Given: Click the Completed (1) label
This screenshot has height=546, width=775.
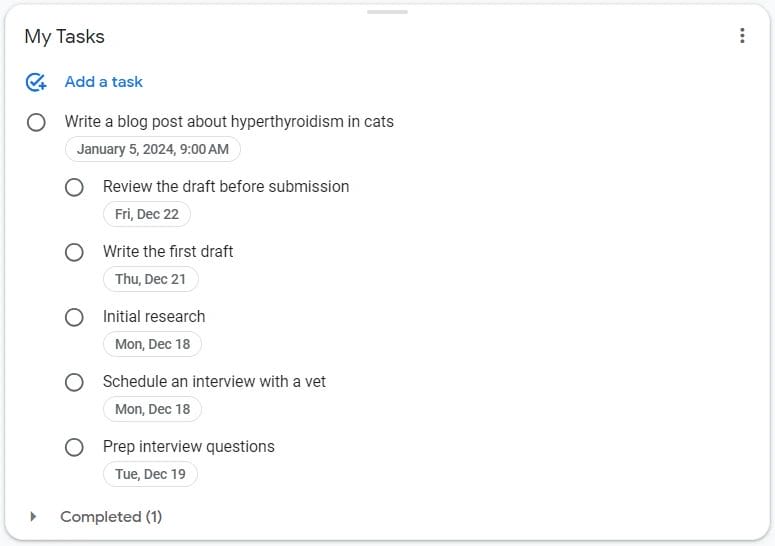Looking at the screenshot, I should tap(111, 517).
